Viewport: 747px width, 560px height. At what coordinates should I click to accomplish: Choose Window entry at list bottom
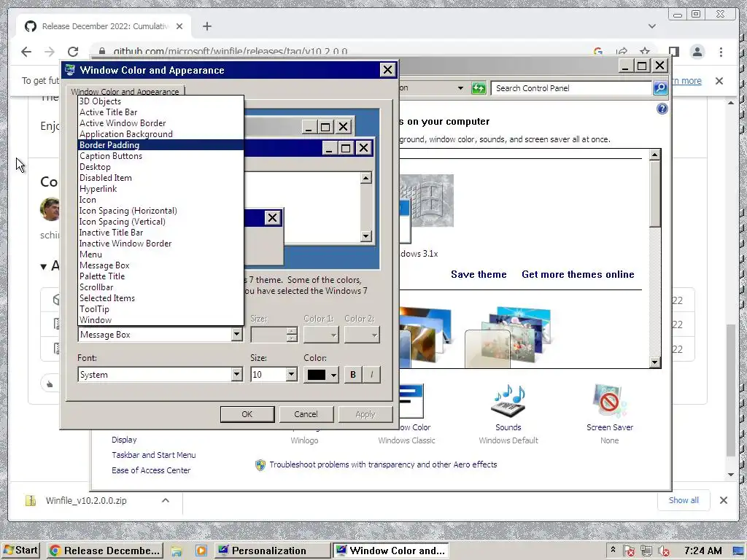click(160, 320)
